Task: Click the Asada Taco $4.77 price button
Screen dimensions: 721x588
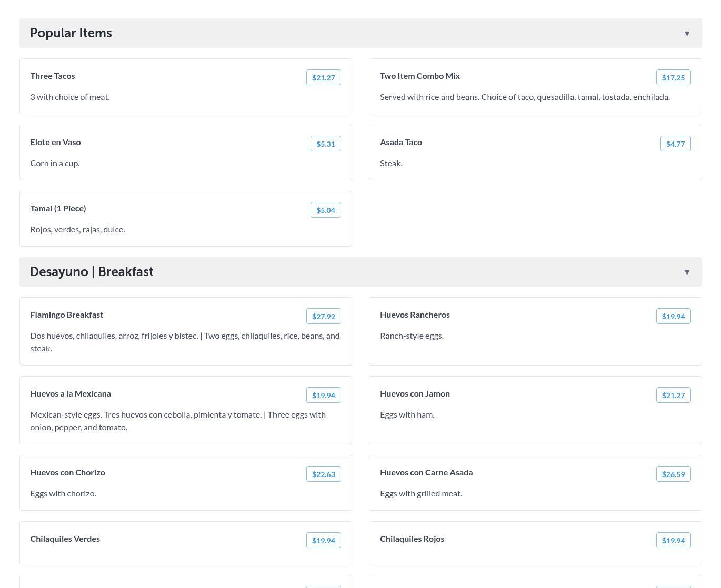Action: (675, 144)
